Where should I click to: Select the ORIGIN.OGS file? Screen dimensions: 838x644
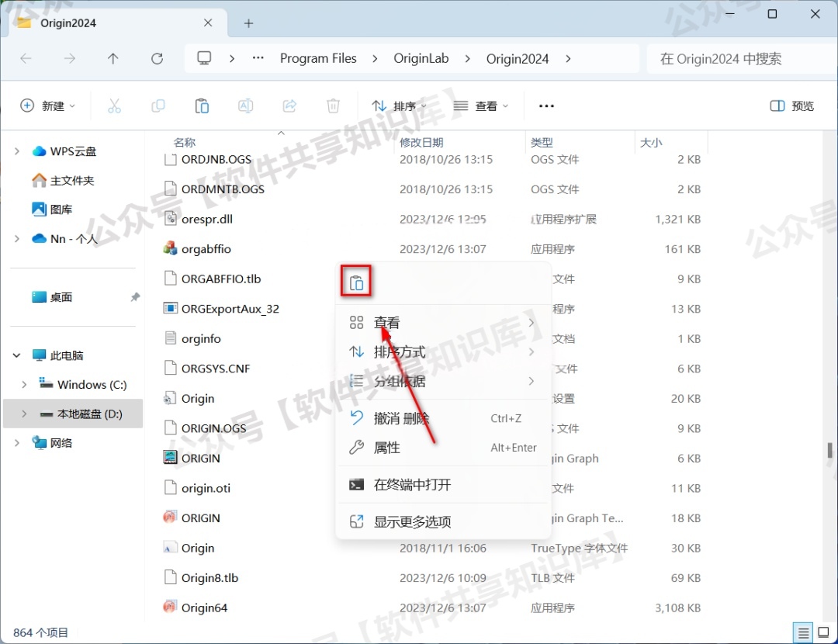[205, 428]
